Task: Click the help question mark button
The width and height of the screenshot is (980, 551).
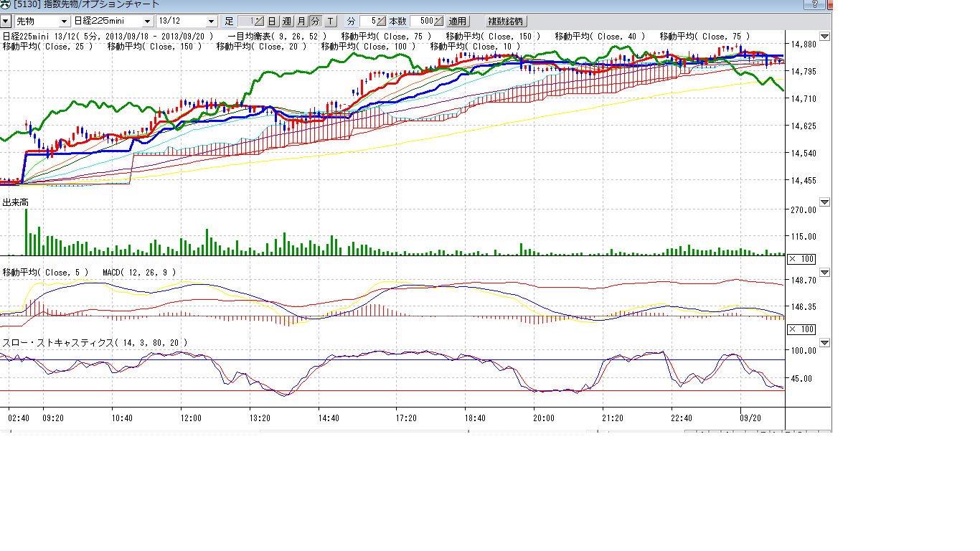Action: pos(814,4)
